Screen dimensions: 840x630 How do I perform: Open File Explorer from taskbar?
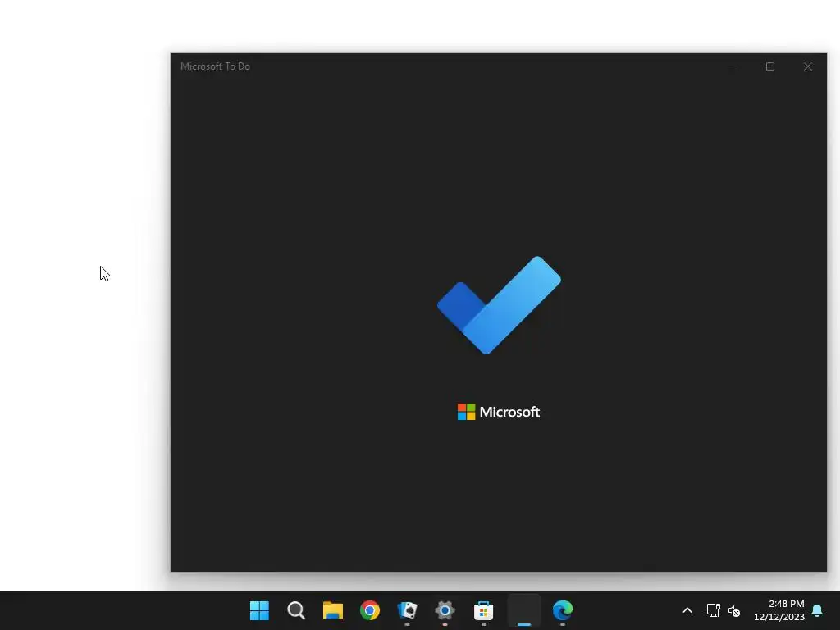(333, 610)
